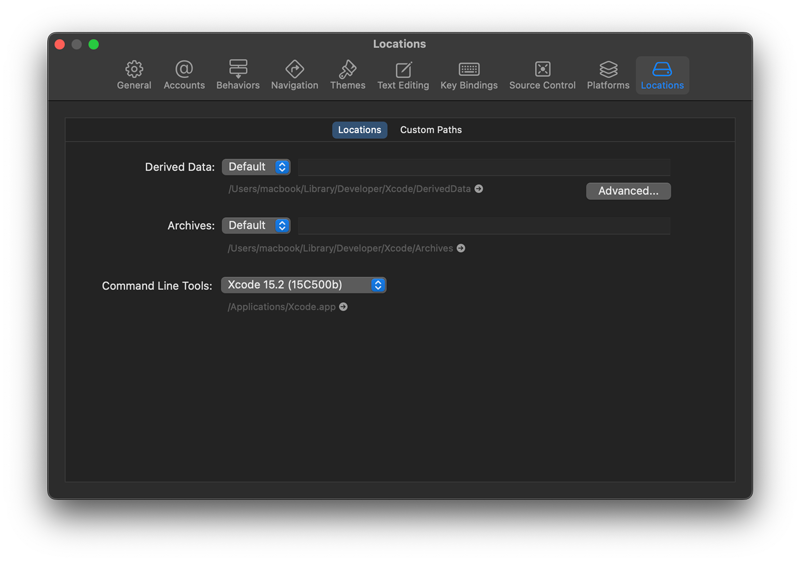
Task: Reveal the DerivedData folder via arrow icon
Action: click(x=479, y=189)
